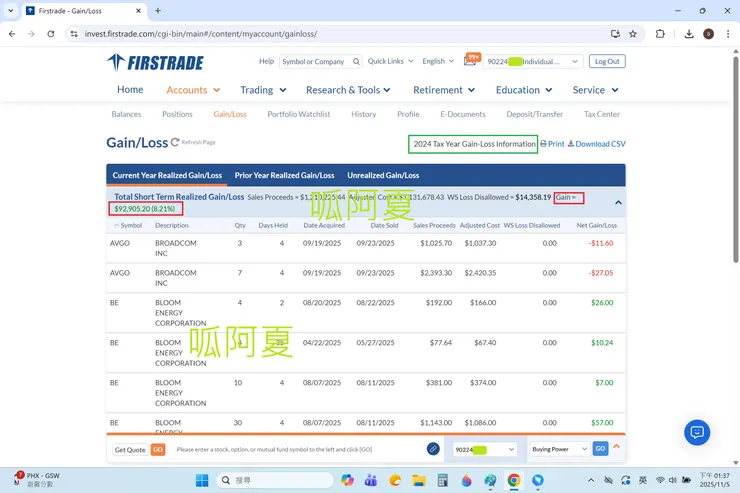Open account dropdown in bottom quote bar
This screenshot has width=740, height=493.
click(x=485, y=450)
